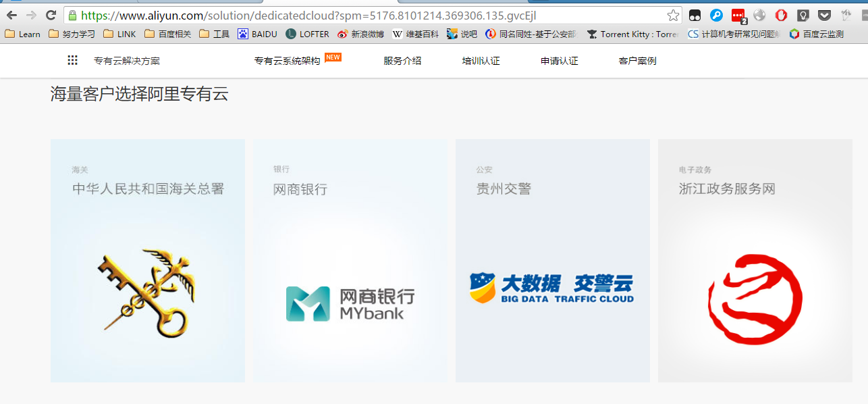Open the faded parachute extension icon

846,15
